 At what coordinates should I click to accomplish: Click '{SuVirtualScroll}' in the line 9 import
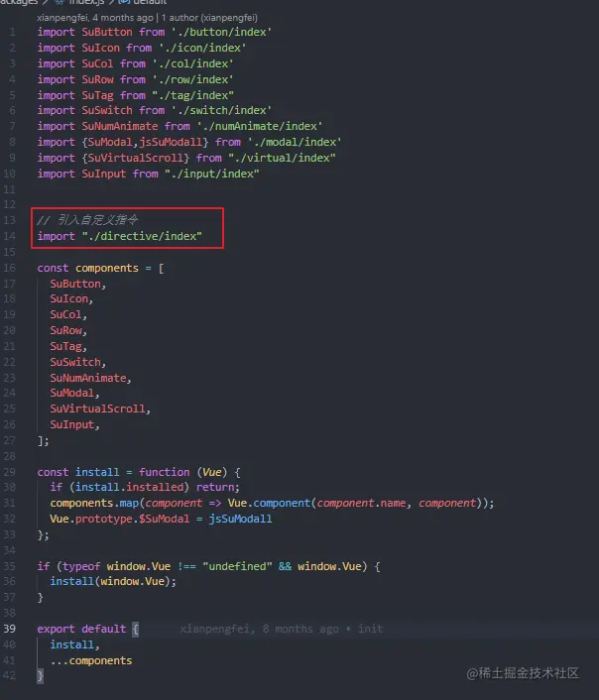136,158
